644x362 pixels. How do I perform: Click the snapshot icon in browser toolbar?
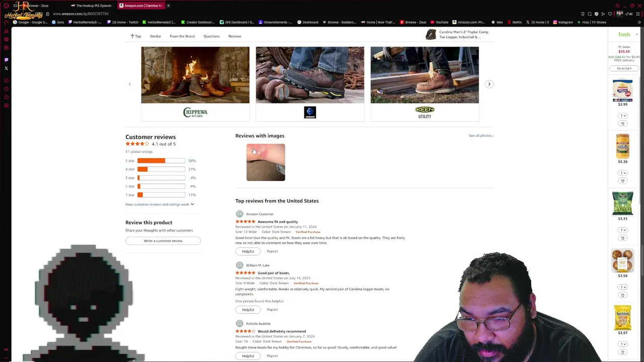pyautogui.click(x=590, y=14)
